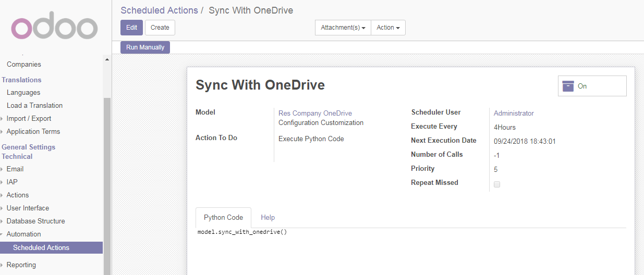Select the Python Code tab
This screenshot has height=275, width=644.
[223, 217]
